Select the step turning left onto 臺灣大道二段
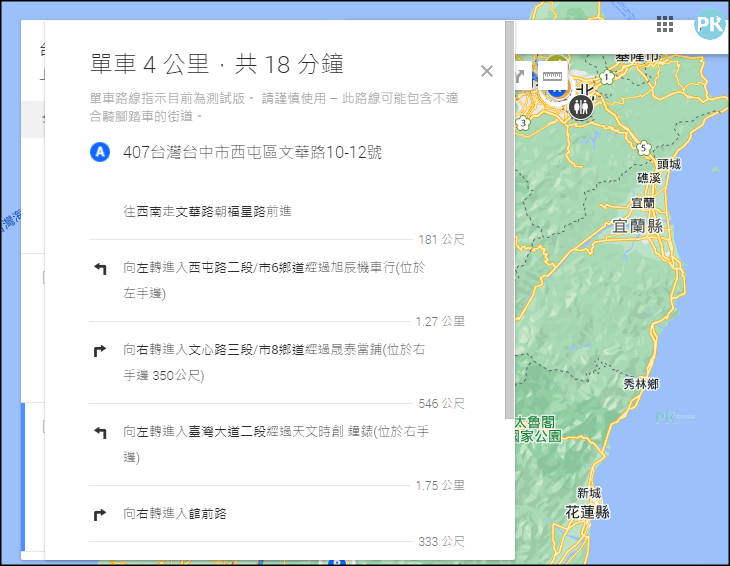730x566 pixels. click(x=276, y=444)
